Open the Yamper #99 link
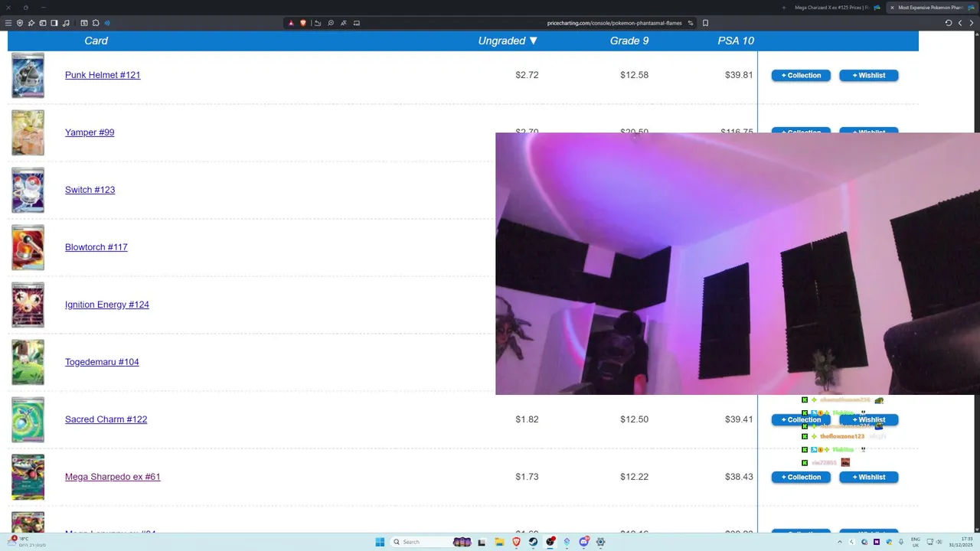 [x=90, y=132]
